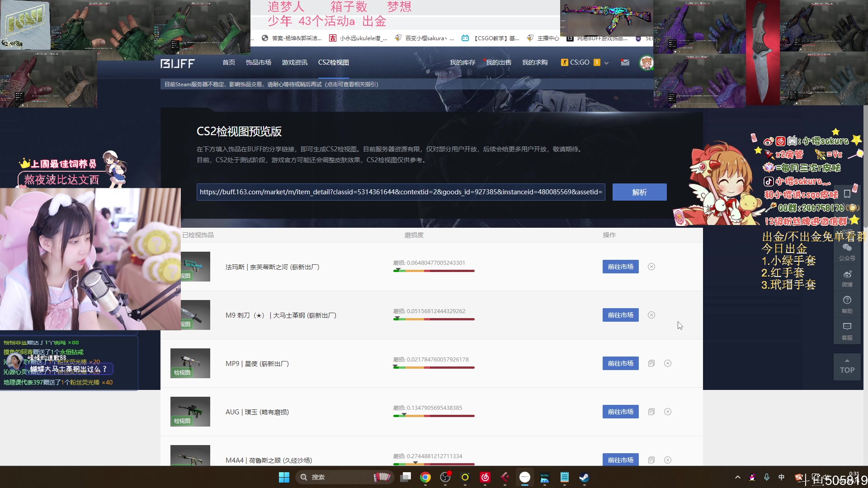Remove the MP9 星使 row

pos(668,363)
